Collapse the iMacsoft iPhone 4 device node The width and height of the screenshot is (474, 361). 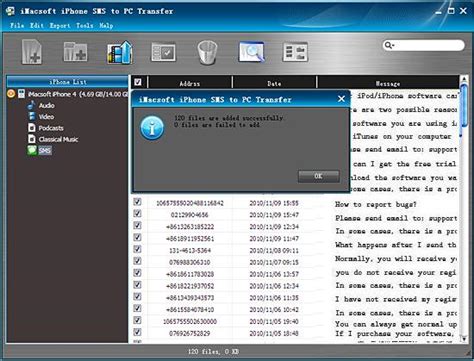click(11, 94)
